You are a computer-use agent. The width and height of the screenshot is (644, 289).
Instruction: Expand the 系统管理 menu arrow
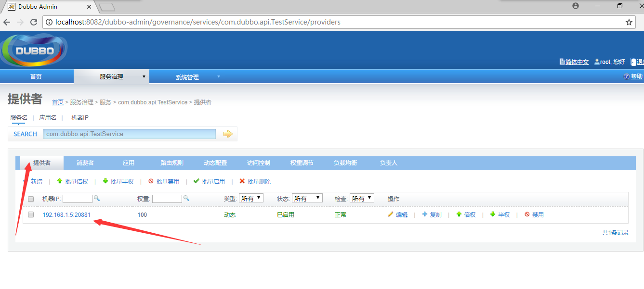[219, 76]
